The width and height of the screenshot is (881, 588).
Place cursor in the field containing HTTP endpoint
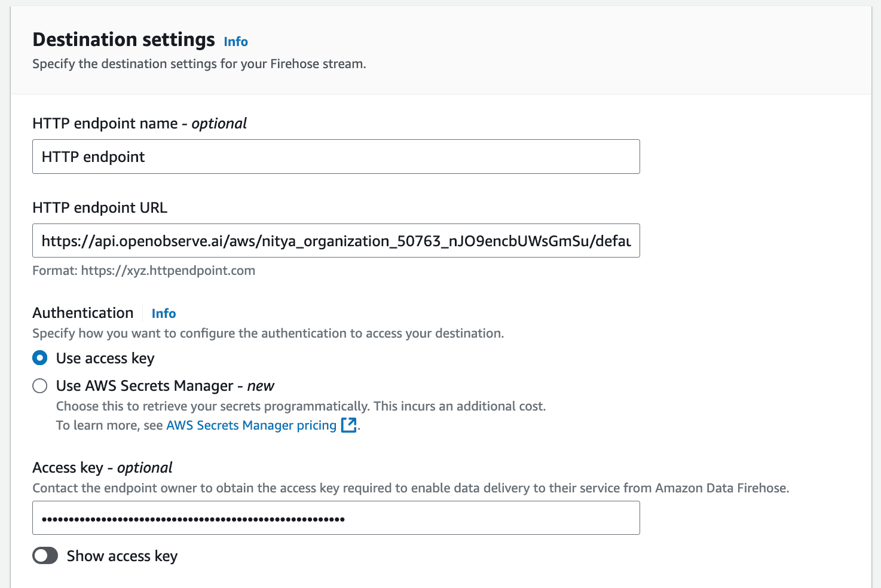pyautogui.click(x=336, y=157)
